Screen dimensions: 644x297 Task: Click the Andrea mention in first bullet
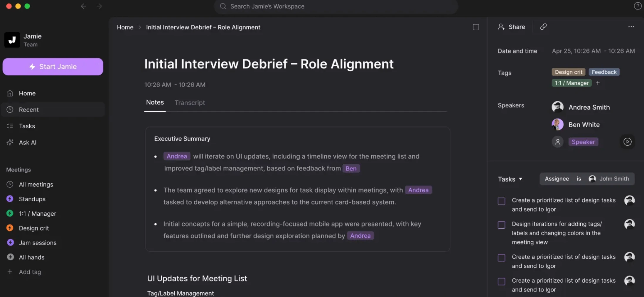[177, 156]
